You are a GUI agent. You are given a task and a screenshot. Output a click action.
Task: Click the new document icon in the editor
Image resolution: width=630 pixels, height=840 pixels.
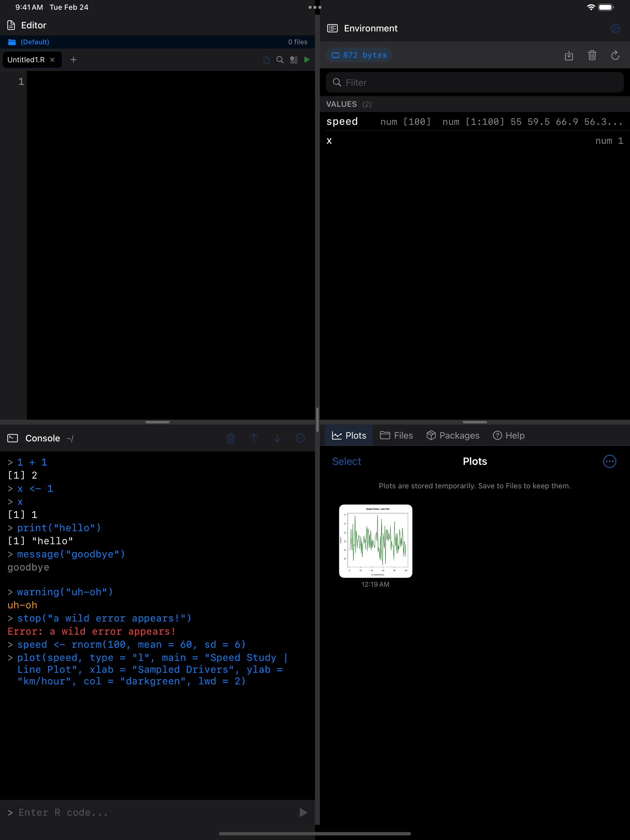click(266, 60)
